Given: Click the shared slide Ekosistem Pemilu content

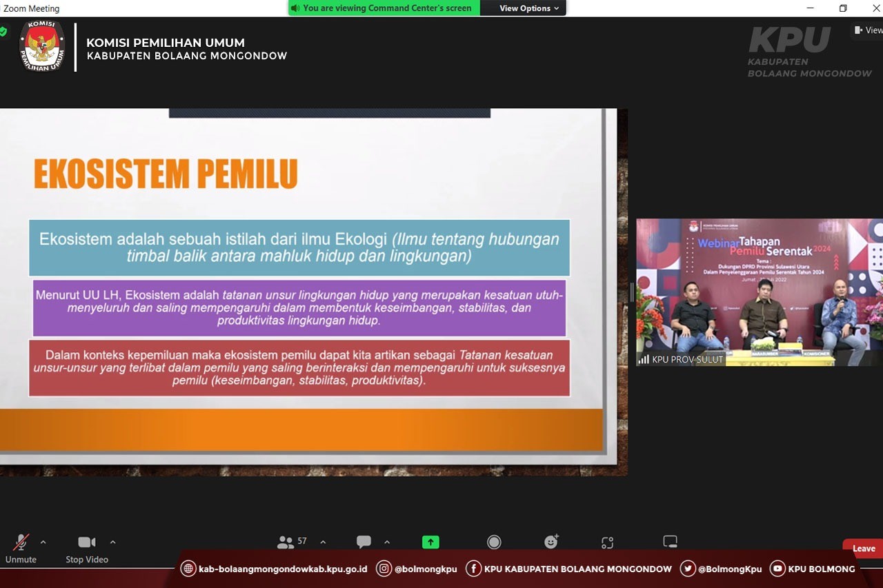Looking at the screenshot, I should [x=301, y=290].
